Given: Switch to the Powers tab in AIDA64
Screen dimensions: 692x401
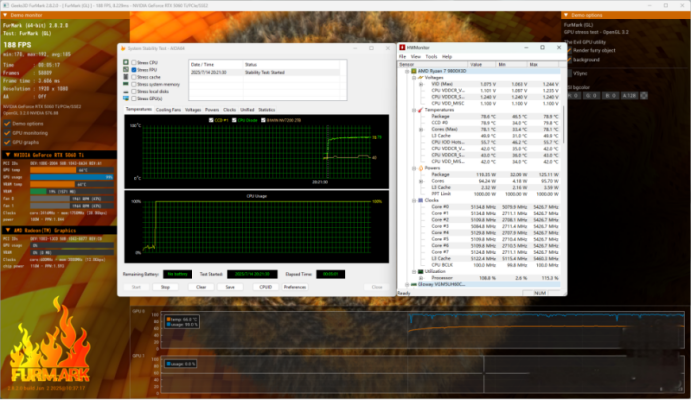Looking at the screenshot, I should click(x=212, y=109).
